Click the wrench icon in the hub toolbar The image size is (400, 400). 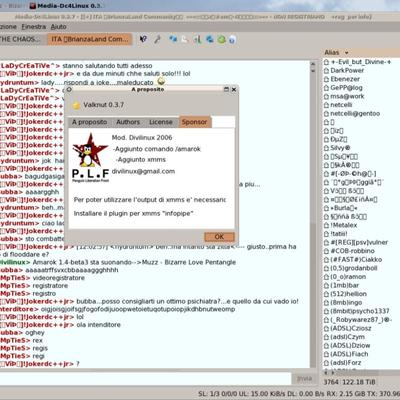[x=157, y=39]
